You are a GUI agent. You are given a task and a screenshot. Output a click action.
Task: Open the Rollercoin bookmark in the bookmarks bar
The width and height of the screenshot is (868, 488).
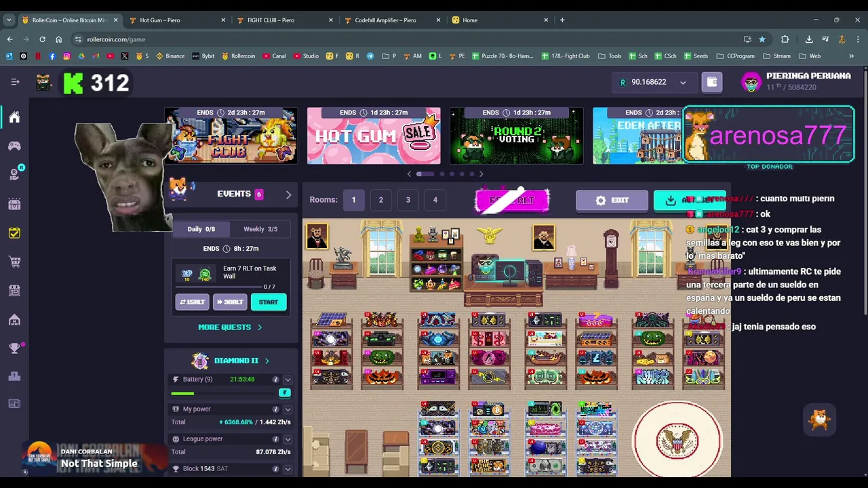tap(239, 56)
